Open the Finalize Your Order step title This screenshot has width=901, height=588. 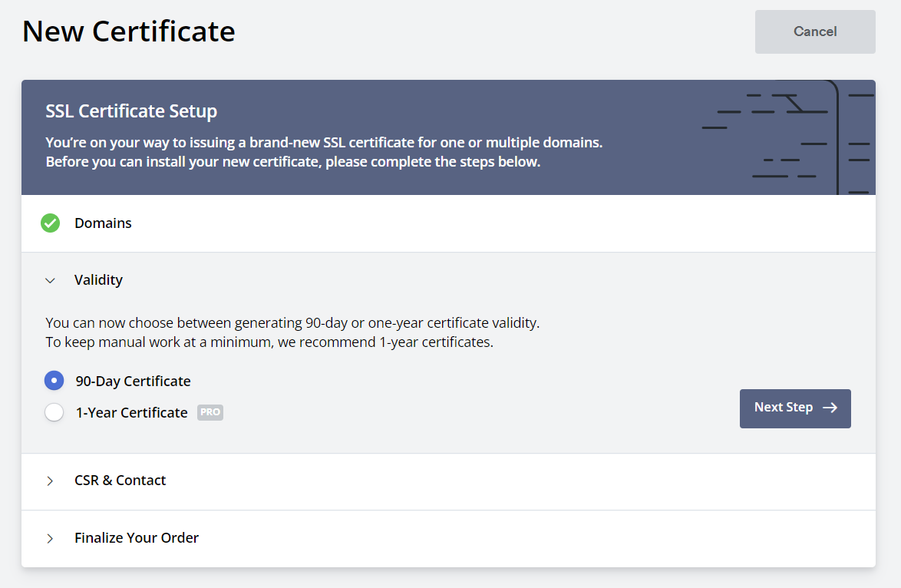137,538
